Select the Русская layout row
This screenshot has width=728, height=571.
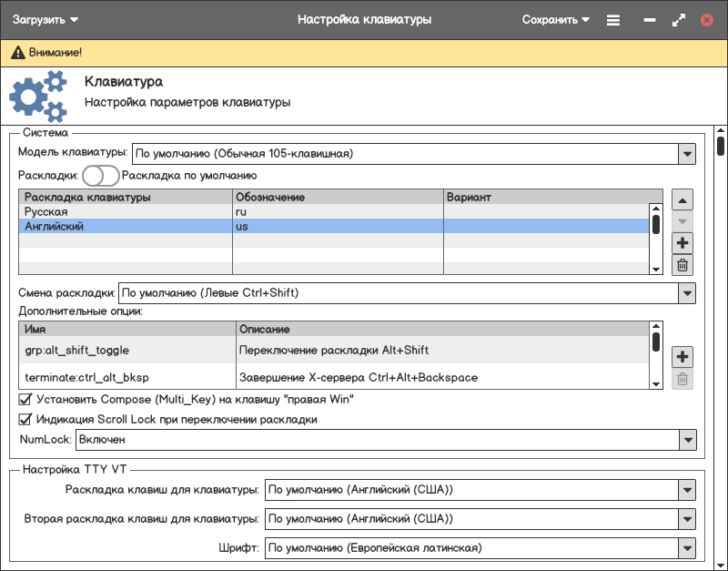(x=124, y=211)
